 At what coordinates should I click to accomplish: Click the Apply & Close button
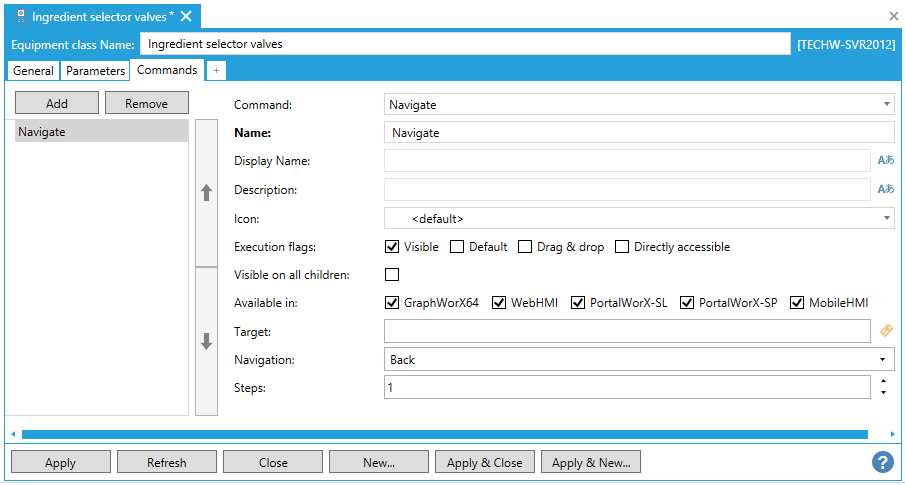point(484,462)
